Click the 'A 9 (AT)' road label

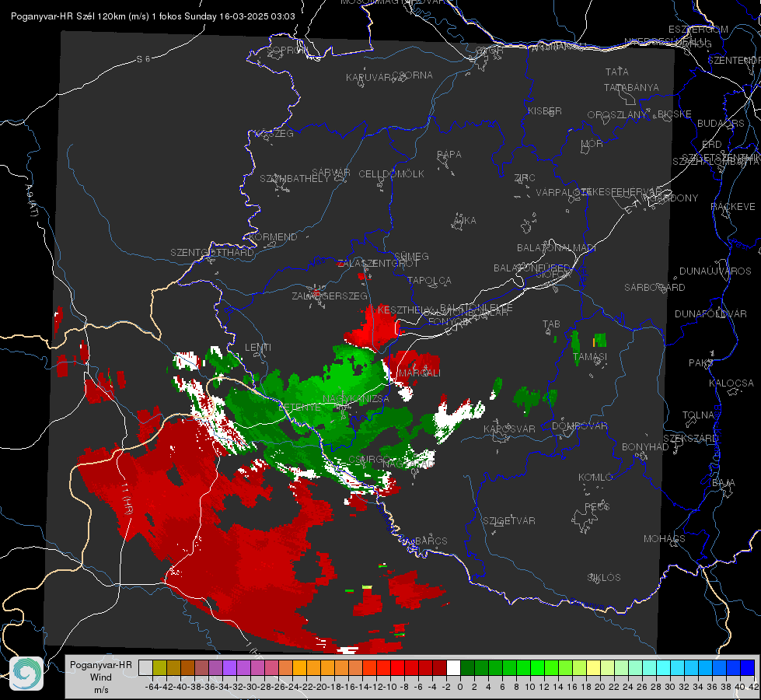31,200
